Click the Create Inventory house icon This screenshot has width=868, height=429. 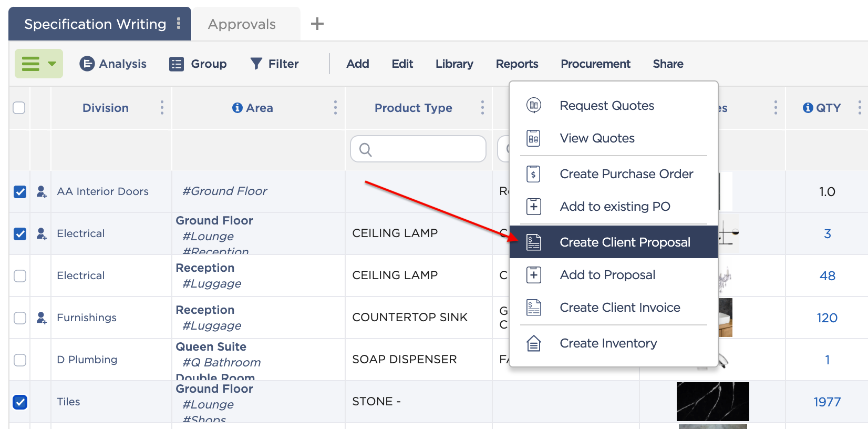tap(534, 343)
